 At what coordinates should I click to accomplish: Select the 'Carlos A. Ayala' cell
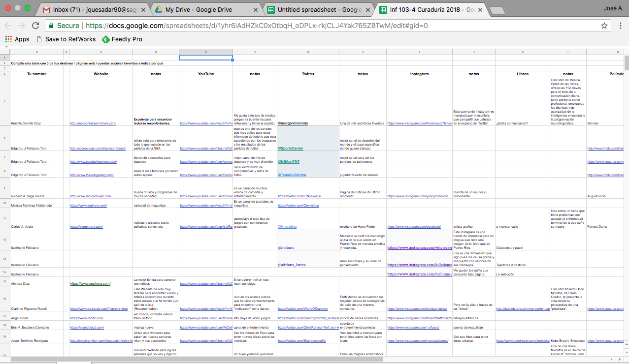pyautogui.click(x=37, y=219)
